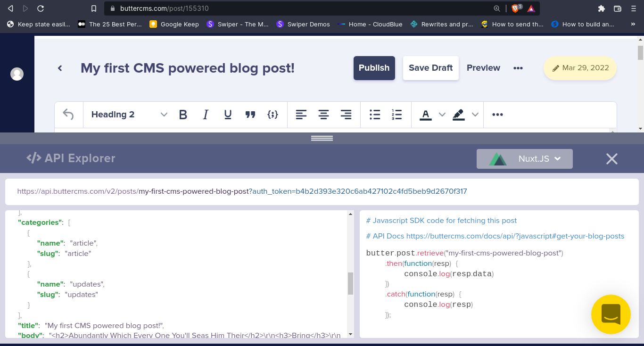Click the "categories" key in the JSON
The height and width of the screenshot is (346, 644).
[41, 222]
